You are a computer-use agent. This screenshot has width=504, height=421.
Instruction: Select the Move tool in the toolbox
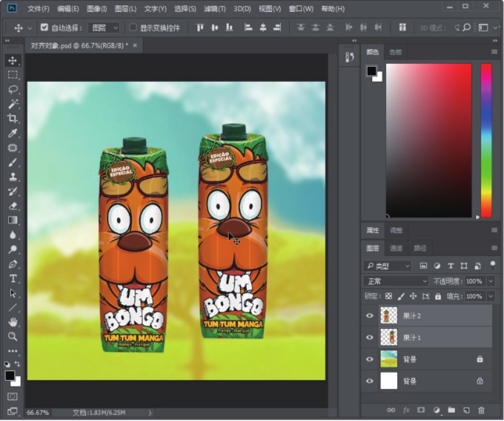tap(13, 60)
